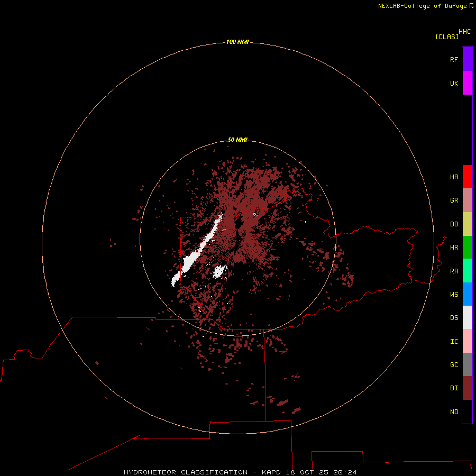Click the HHC product code label
The image size is (476, 476).
coord(464,32)
